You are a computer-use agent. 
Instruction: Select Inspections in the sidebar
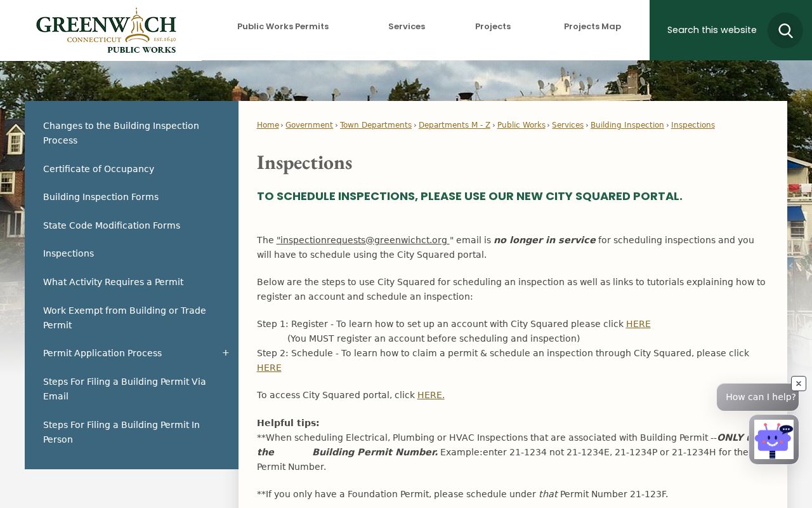point(131,253)
